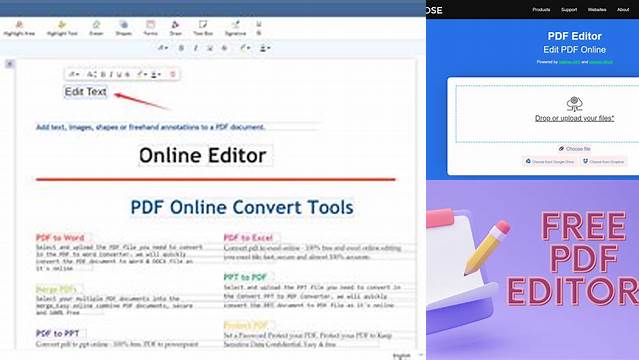Select the Highlight Text tool
639x360 pixels.
tap(62, 29)
